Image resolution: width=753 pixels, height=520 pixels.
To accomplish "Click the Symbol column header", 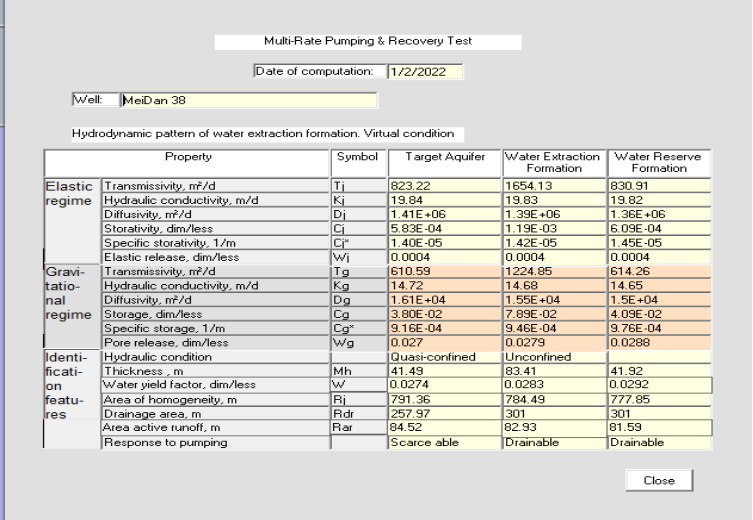I will (358, 163).
